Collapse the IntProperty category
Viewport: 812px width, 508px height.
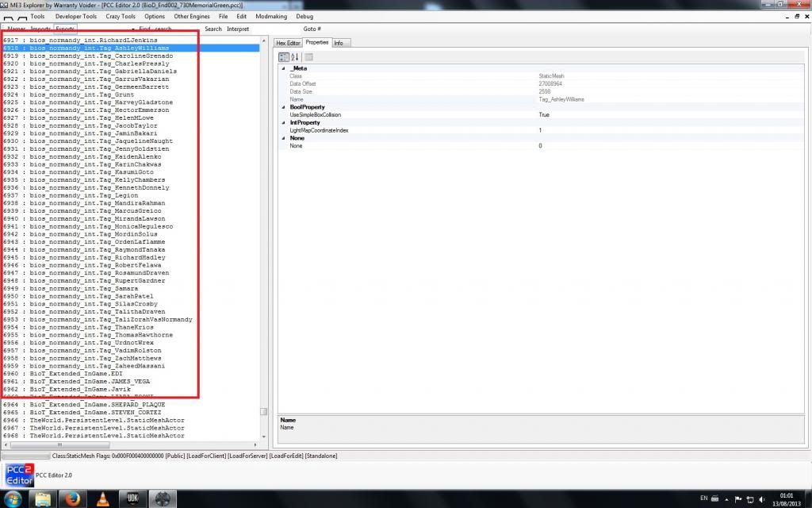click(282, 122)
